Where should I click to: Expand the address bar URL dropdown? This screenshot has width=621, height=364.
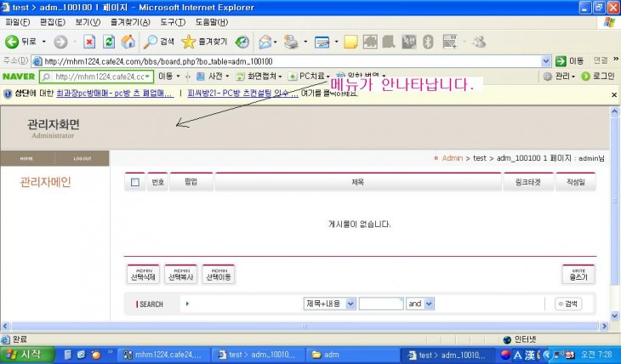pos(546,61)
